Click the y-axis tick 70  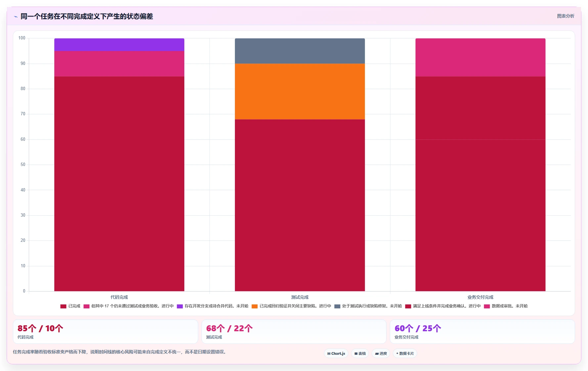tap(23, 114)
